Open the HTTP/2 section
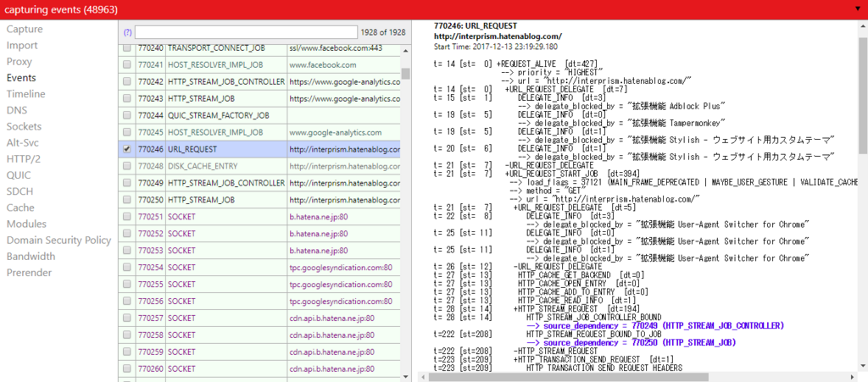Screen dimensions: 868x382 (x=22, y=158)
